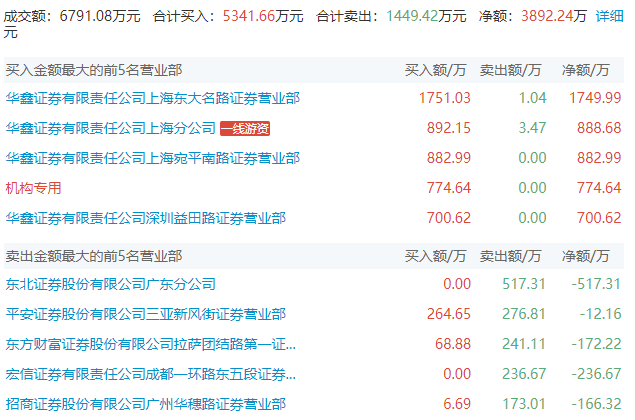
Task: Click the 合计卖出 1449.42万元 value
Action: click(426, 16)
